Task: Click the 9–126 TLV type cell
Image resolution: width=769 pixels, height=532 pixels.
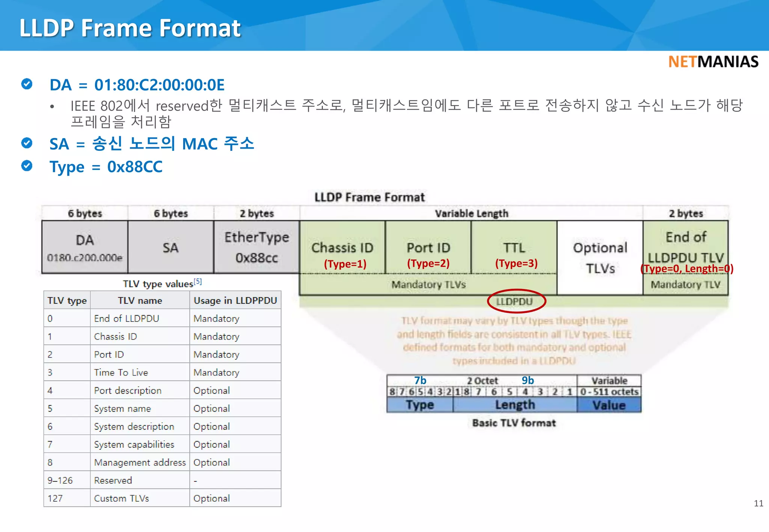Action: [67, 481]
